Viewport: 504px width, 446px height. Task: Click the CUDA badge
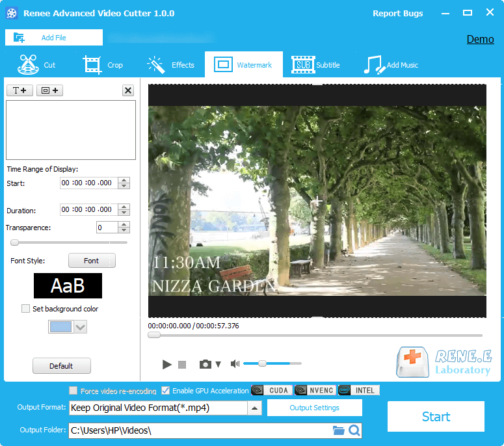[x=272, y=390]
